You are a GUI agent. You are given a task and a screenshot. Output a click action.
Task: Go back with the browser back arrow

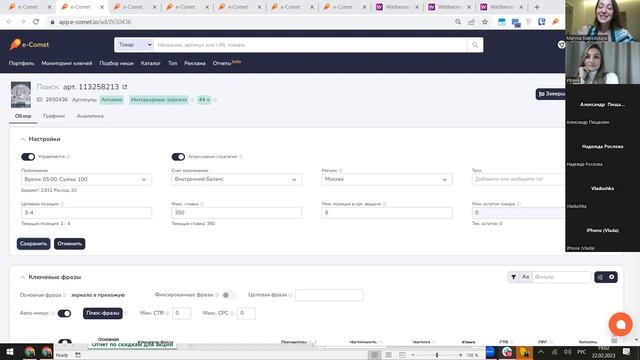[x=9, y=22]
